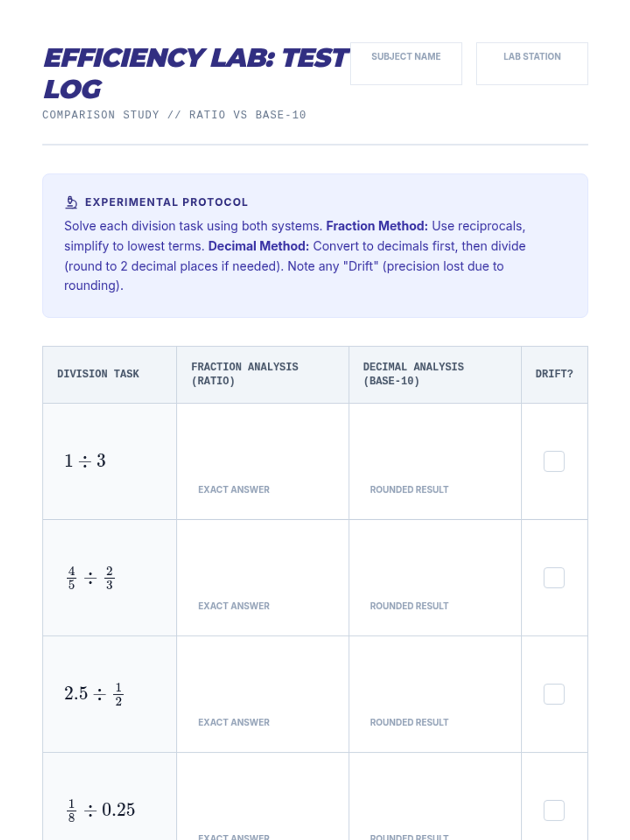Toggle the Drift checkbox for 2.5 ÷ 1/2
Screen dimensions: 630x840
tap(554, 694)
